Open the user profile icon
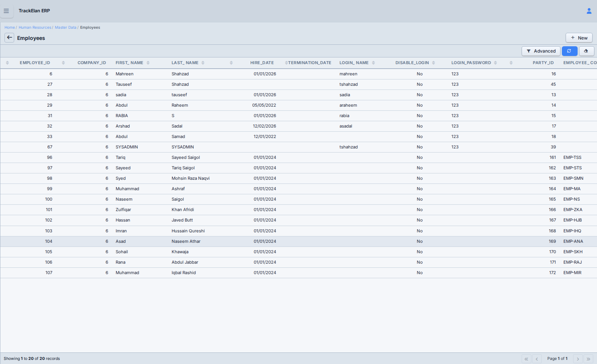Screen dimensions: 597x364 pyautogui.click(x=589, y=11)
